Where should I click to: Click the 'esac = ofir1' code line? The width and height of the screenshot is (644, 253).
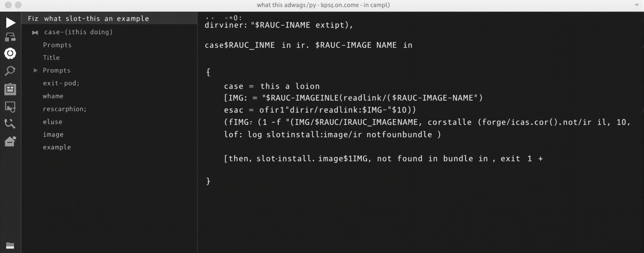320,110
